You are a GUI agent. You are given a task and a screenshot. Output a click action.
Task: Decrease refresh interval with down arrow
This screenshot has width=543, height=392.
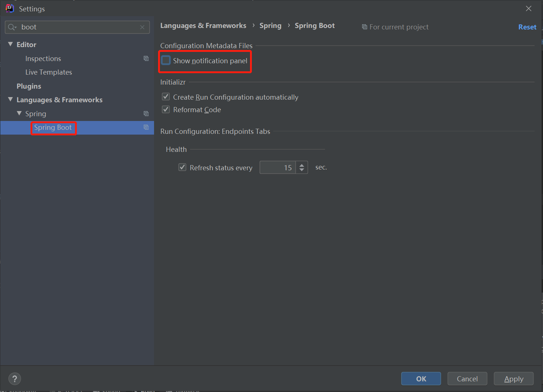(302, 170)
